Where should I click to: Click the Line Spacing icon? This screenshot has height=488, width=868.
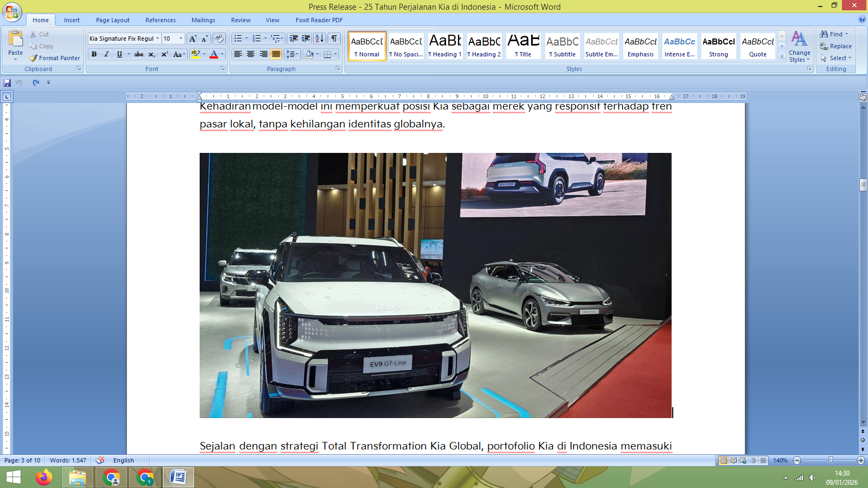click(x=292, y=54)
